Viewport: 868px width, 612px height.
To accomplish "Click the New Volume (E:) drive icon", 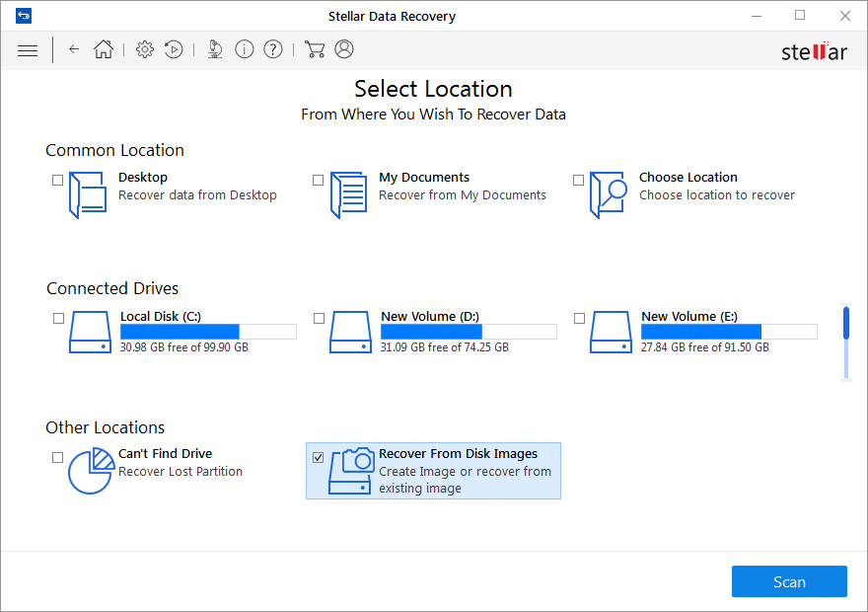I will click(x=611, y=332).
